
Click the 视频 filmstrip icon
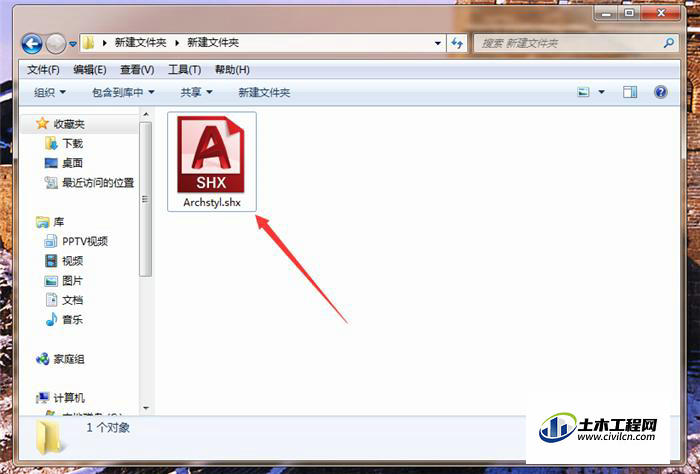[51, 261]
